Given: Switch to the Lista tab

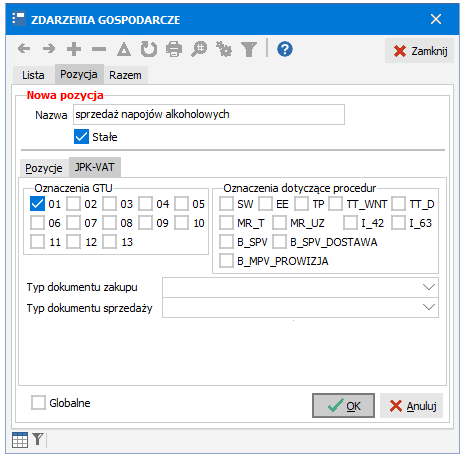Looking at the screenshot, I should [x=33, y=75].
